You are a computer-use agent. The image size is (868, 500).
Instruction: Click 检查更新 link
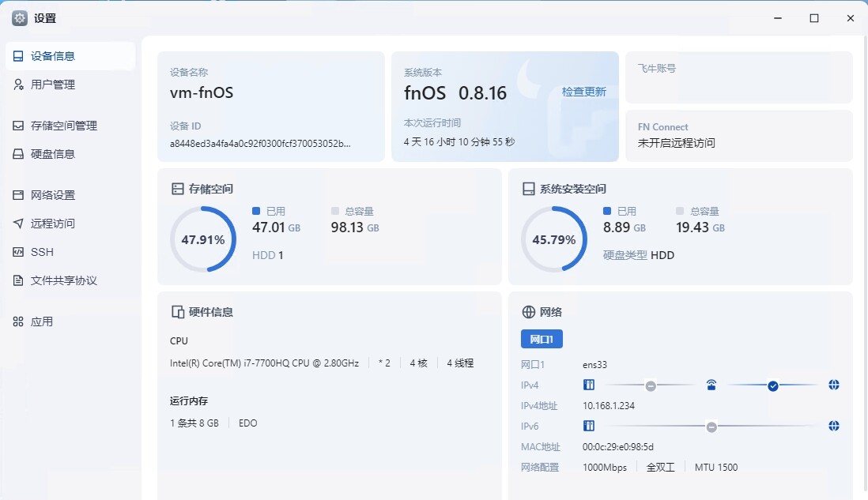coord(583,92)
